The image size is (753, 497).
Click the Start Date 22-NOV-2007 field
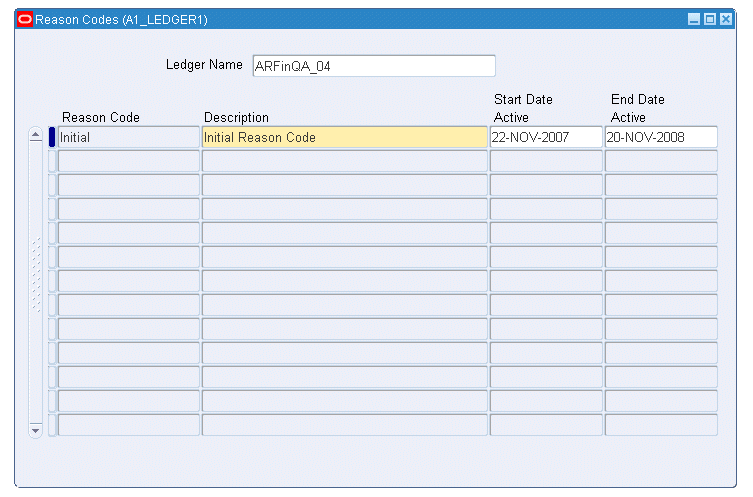[546, 137]
